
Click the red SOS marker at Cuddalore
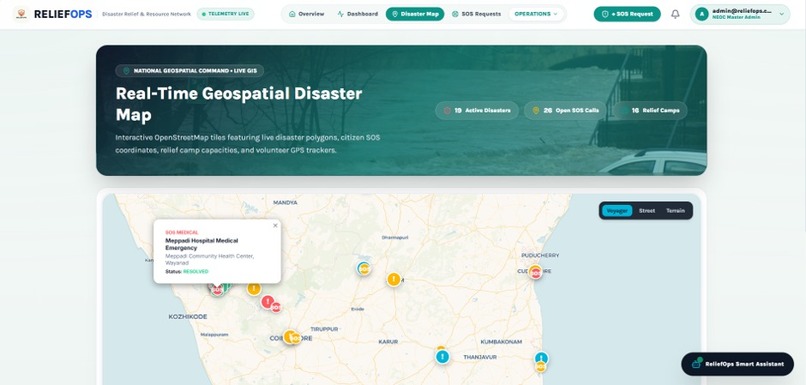tap(536, 273)
